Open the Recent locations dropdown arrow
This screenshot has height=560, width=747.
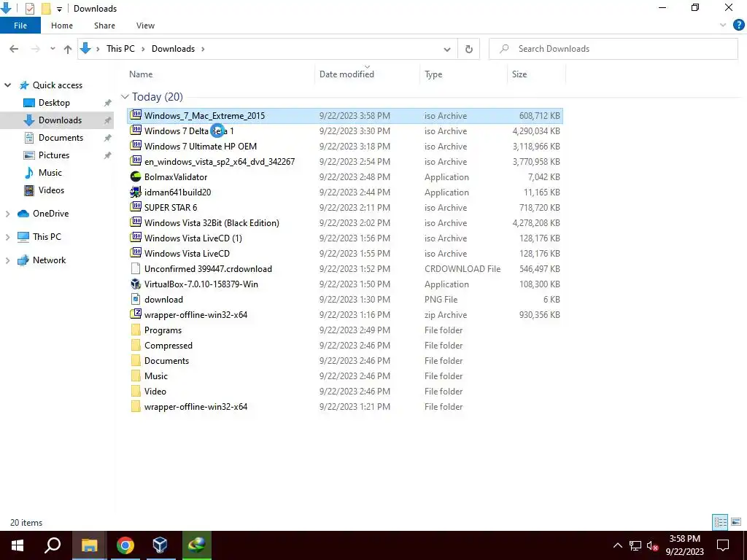pyautogui.click(x=53, y=49)
